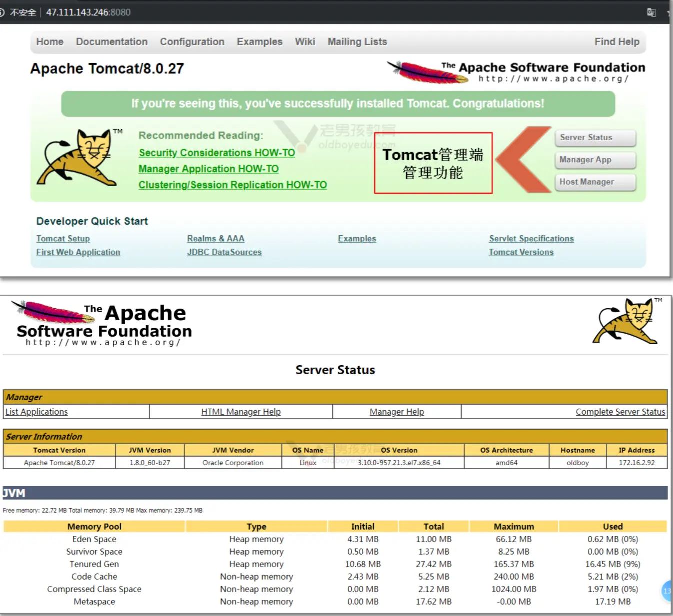The height and width of the screenshot is (616, 673).
Task: Click the Metaspace memory pool row
Action: tap(335, 602)
